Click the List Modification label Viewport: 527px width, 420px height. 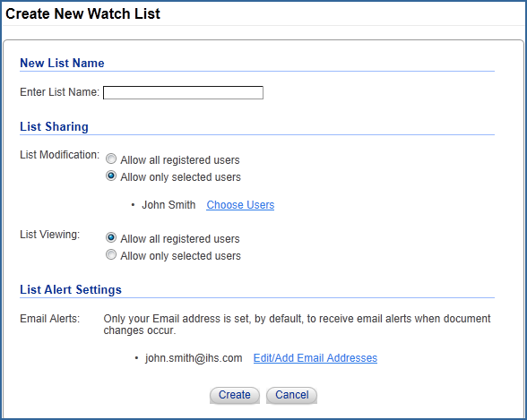[x=59, y=155]
